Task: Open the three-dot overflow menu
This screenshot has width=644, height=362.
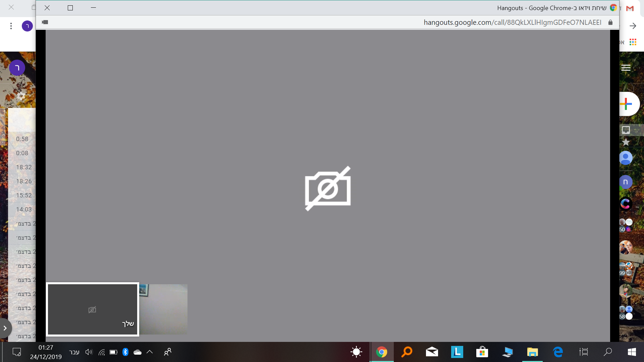Action: tap(11, 26)
